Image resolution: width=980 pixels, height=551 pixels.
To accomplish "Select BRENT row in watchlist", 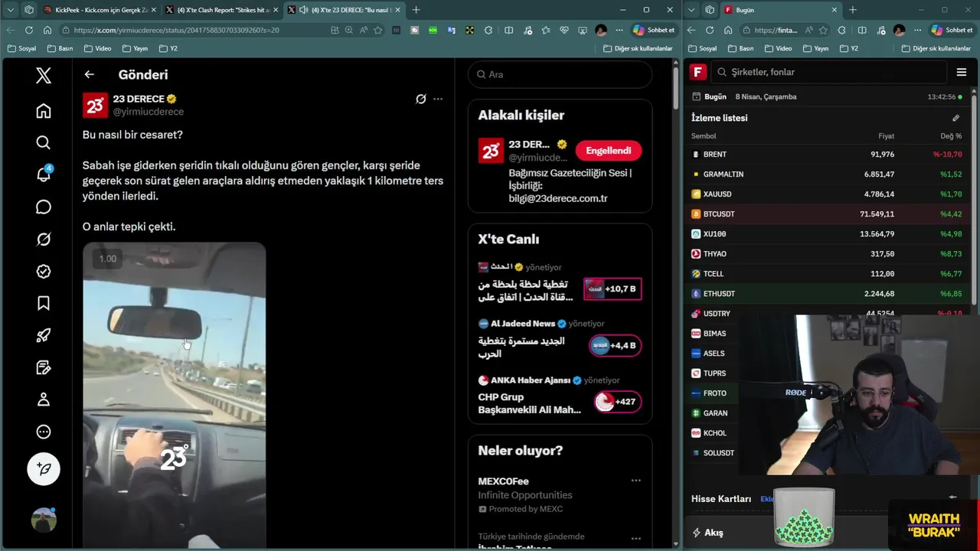I will point(827,154).
